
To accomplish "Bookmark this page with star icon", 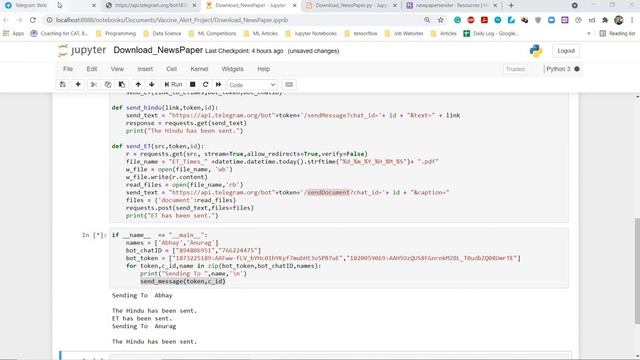I will click(x=440, y=20).
